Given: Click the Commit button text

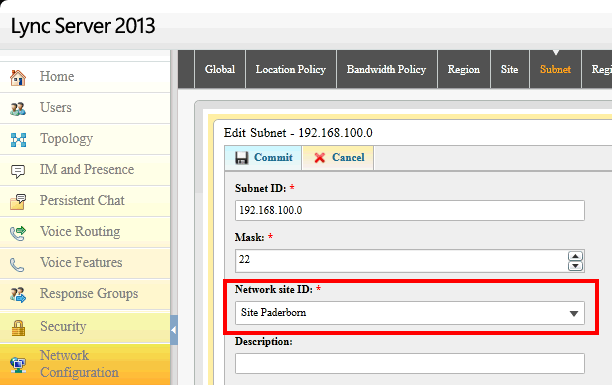Looking at the screenshot, I should (x=273, y=157).
